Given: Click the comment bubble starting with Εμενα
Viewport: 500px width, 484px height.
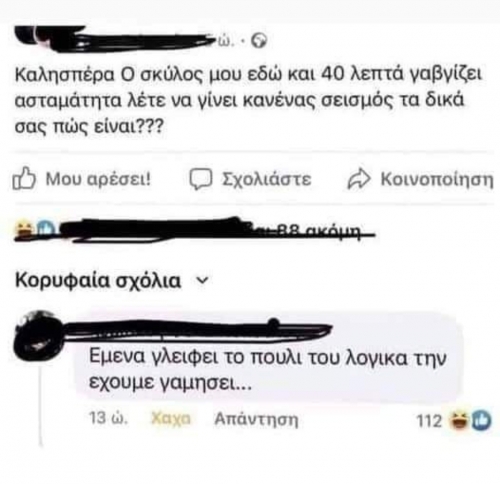Looking at the screenshot, I should (x=269, y=355).
